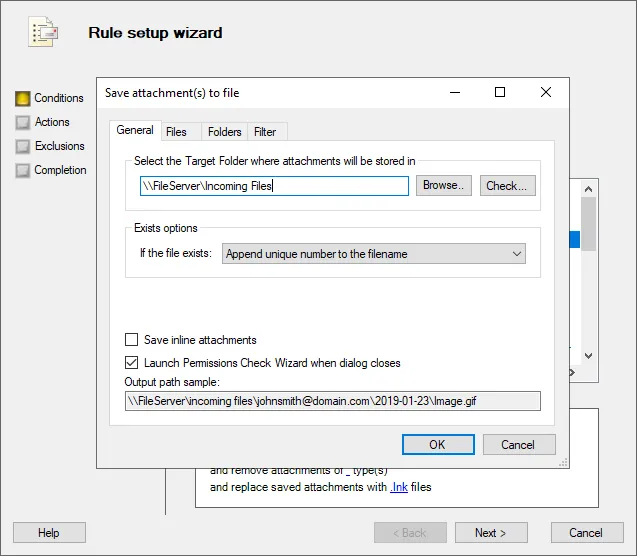Maximize the Save attachment(s) dialog

tap(500, 92)
